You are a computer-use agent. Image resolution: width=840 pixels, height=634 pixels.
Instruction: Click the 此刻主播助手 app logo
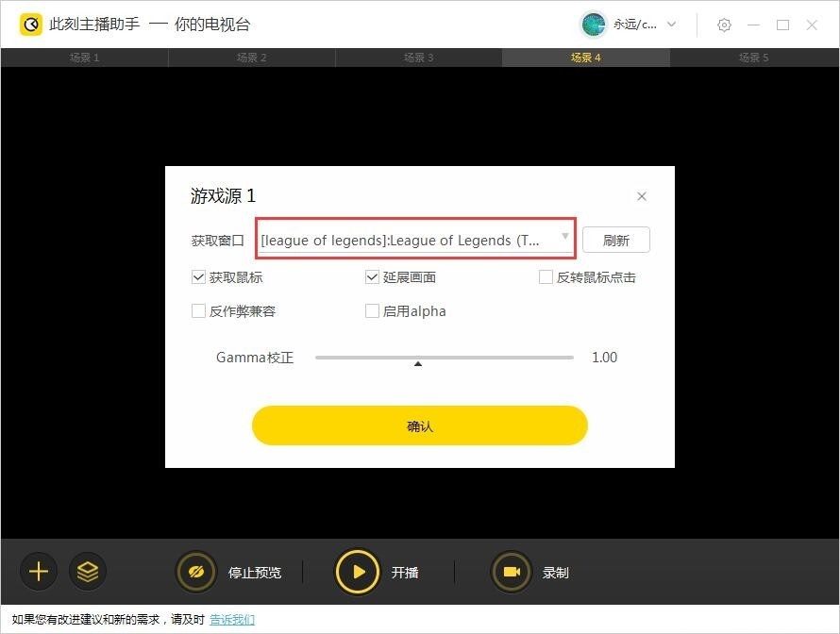[31, 24]
